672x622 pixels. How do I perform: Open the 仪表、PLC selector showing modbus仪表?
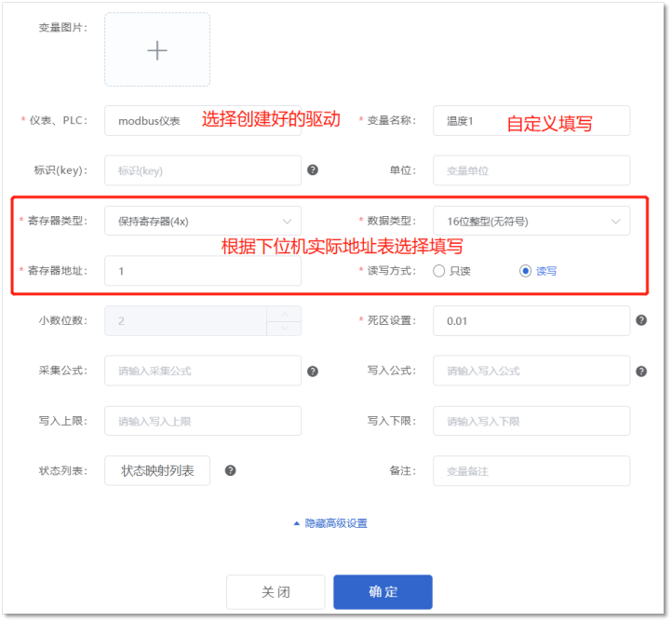203,121
